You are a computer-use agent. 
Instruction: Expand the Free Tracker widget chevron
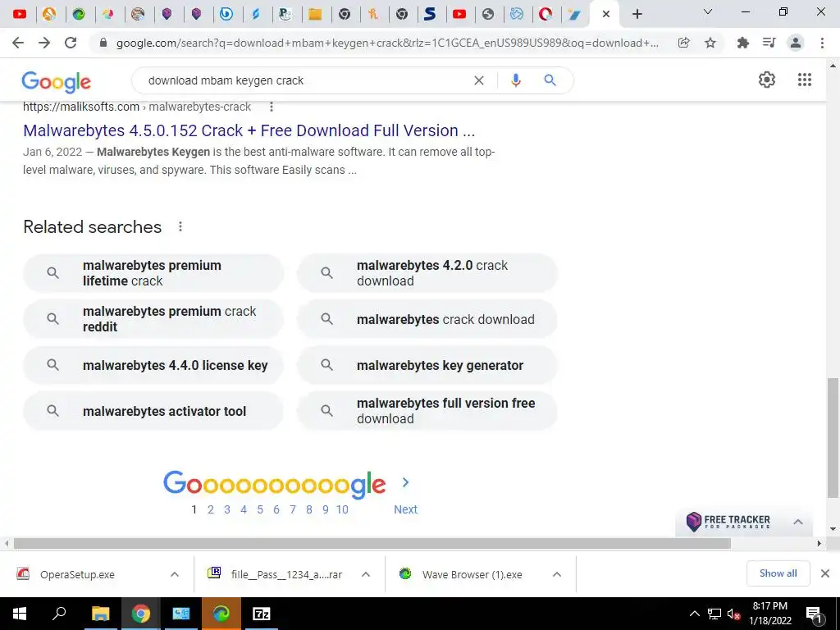(797, 522)
